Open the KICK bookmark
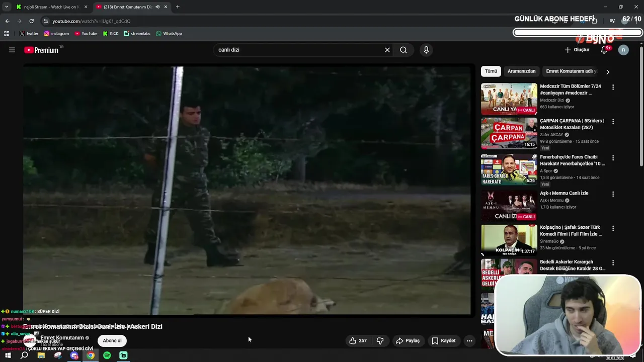This screenshot has width=644, height=362. click(x=111, y=34)
